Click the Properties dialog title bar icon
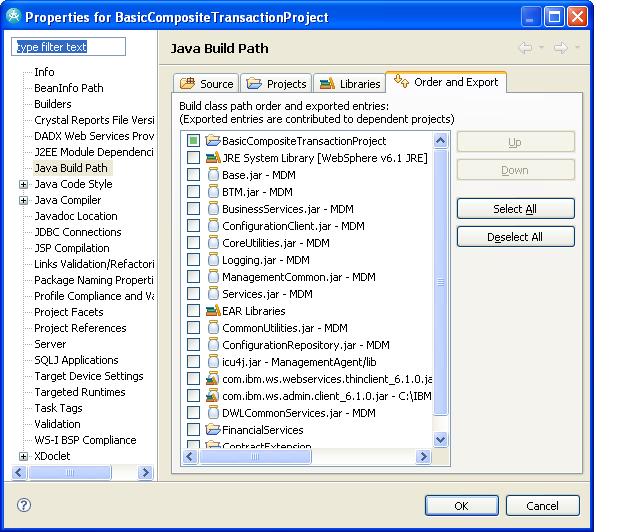This screenshot has height=532, width=640. (x=14, y=16)
